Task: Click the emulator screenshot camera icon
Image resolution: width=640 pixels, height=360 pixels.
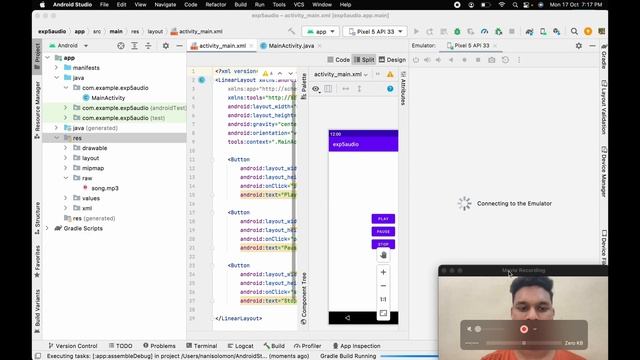Action: [x=492, y=60]
